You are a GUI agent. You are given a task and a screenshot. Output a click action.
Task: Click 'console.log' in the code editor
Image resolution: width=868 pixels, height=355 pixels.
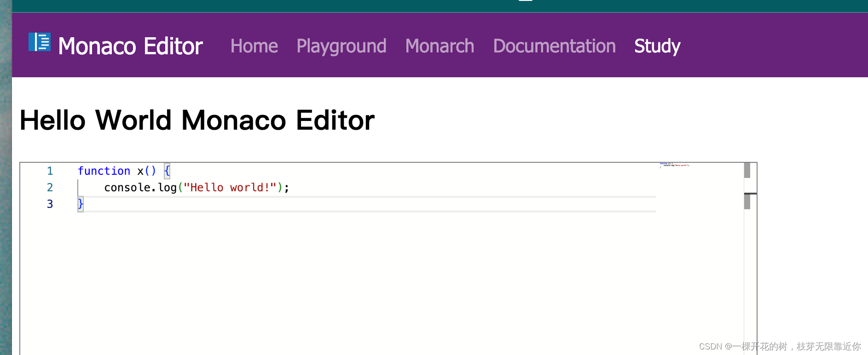140,188
